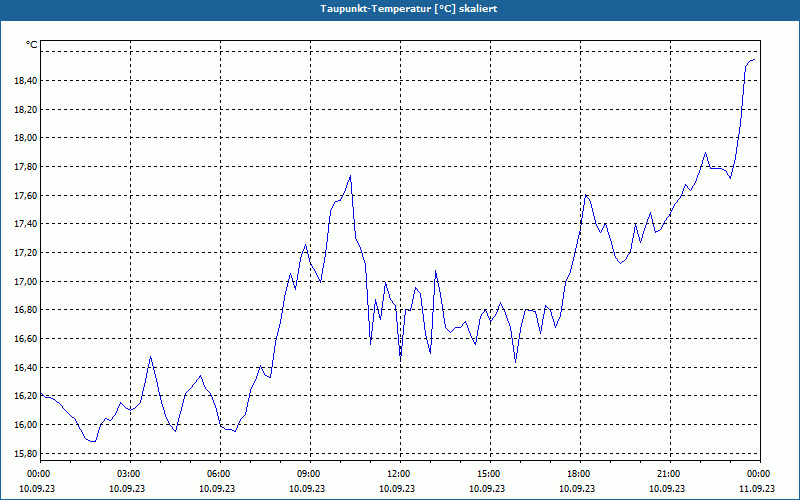Click the curve's final peak near midnight

point(754,60)
